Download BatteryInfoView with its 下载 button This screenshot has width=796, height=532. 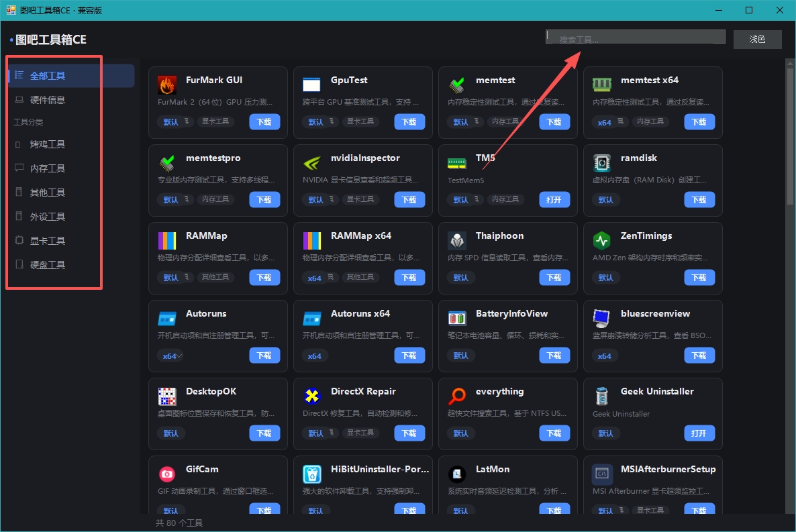[554, 356]
